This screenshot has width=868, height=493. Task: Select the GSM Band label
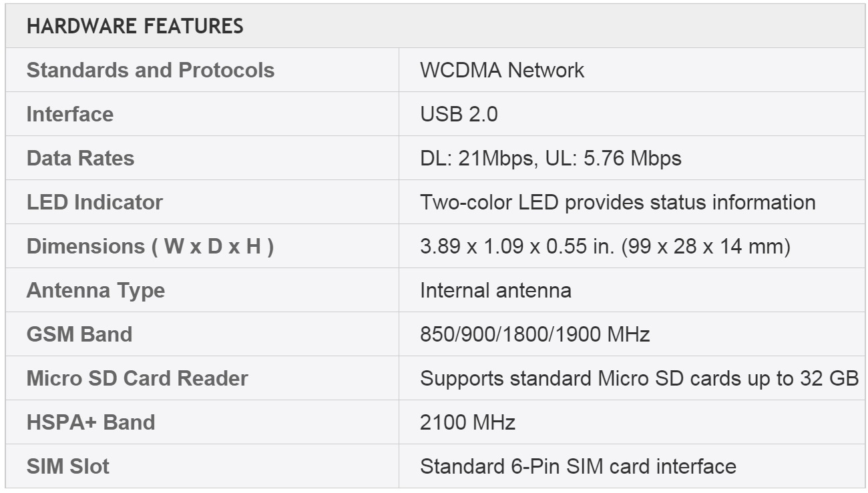[79, 334]
